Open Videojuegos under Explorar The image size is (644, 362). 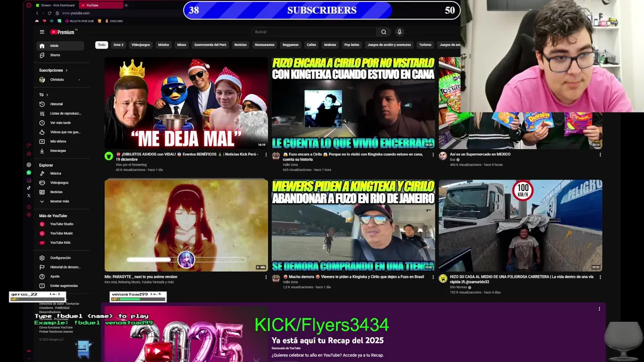(60, 183)
